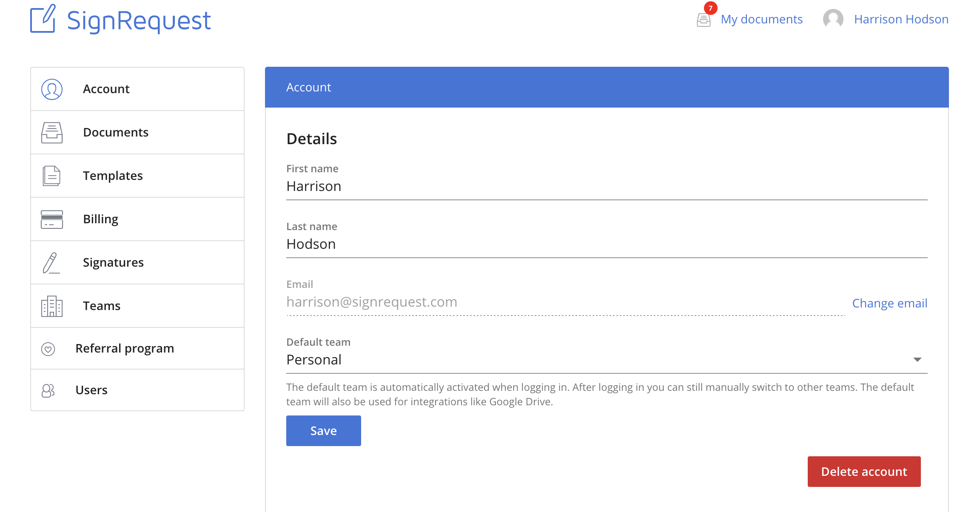Click the Templates page icon in sidebar

pyautogui.click(x=51, y=176)
